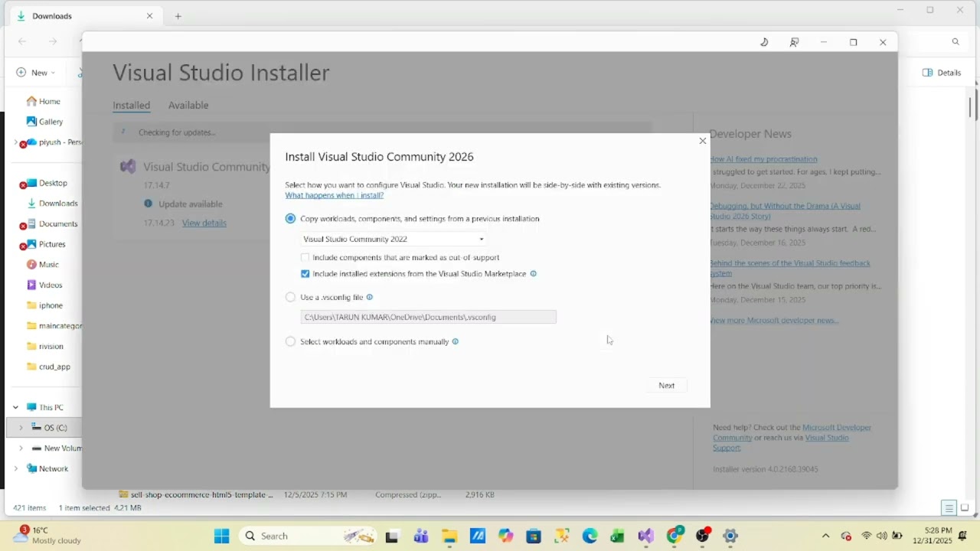Open View details link for update 17.14.23
This screenshot has width=980, height=551.
[204, 223]
